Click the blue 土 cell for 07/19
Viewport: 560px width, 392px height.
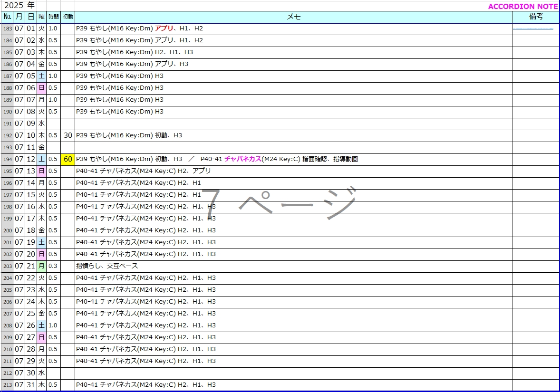tap(42, 243)
